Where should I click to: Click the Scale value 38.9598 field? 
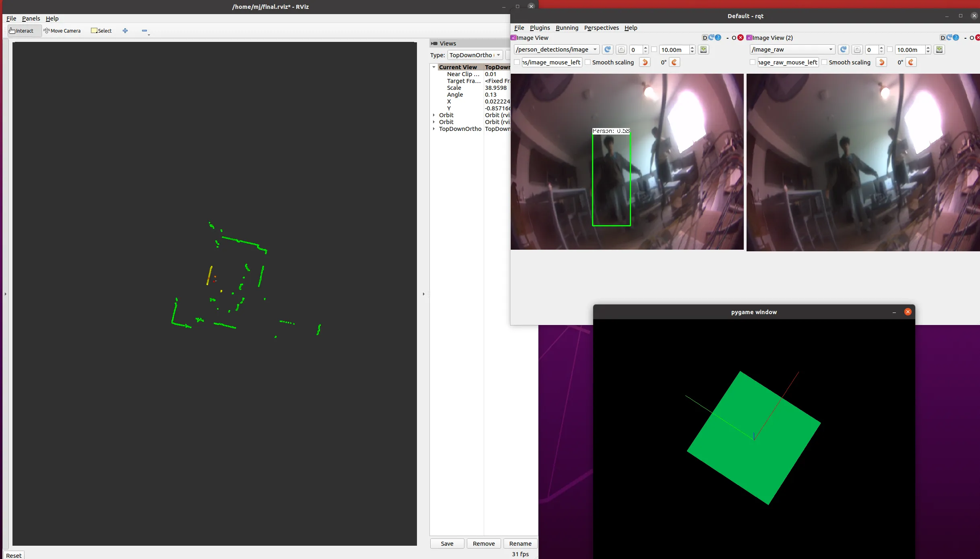(x=496, y=88)
